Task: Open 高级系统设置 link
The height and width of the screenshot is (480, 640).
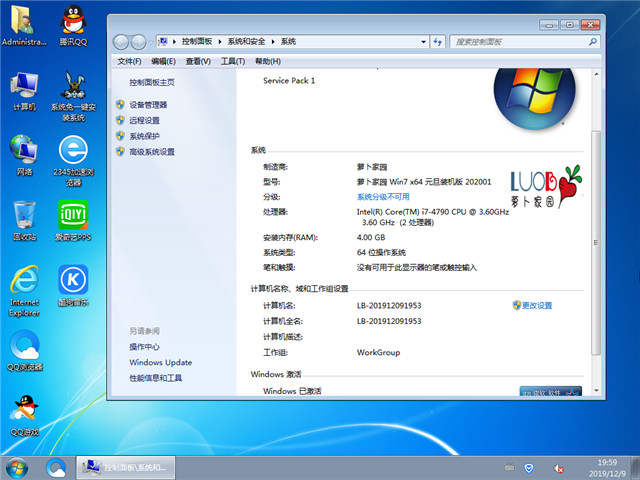Action: tap(152, 152)
